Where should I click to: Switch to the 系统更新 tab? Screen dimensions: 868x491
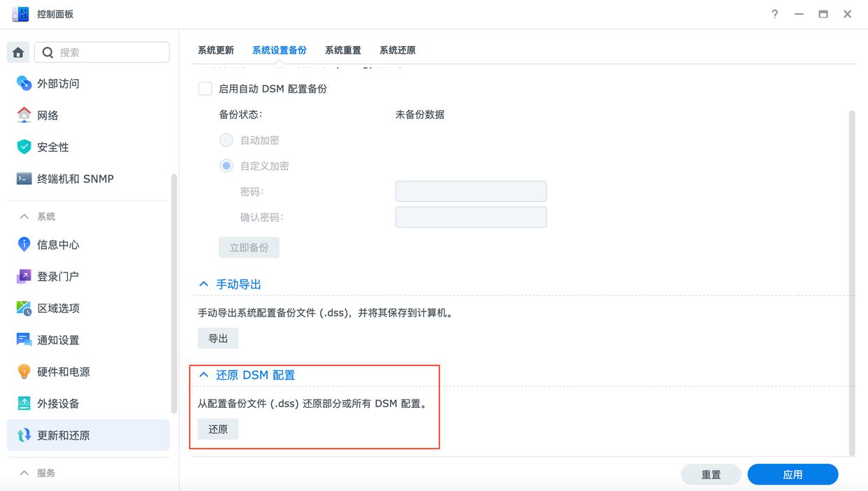(x=216, y=50)
